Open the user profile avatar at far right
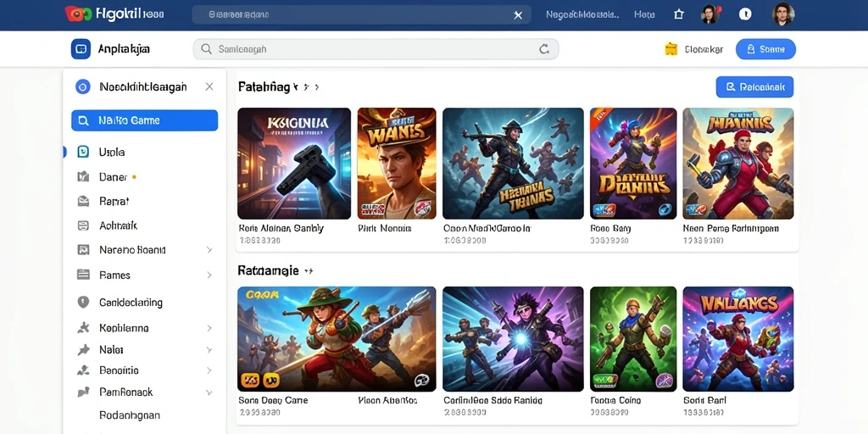 click(783, 14)
